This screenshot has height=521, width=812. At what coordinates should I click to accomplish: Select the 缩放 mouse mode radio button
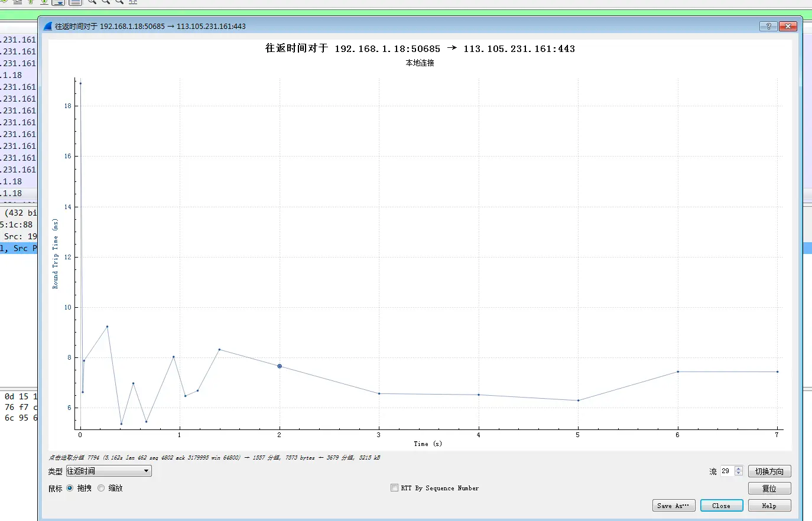100,488
